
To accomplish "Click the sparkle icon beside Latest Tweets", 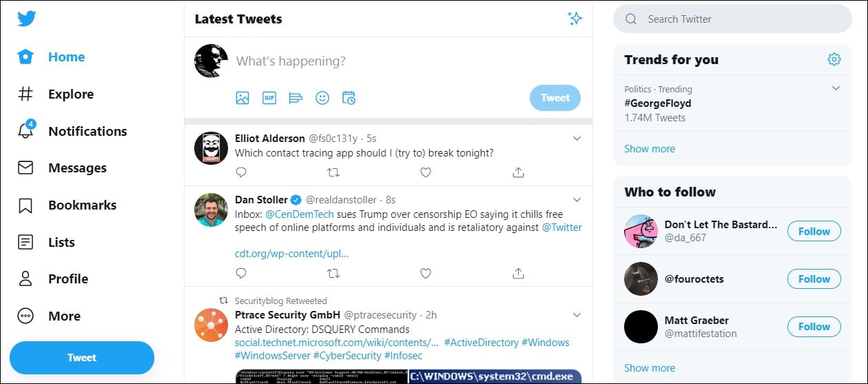I will click(575, 19).
